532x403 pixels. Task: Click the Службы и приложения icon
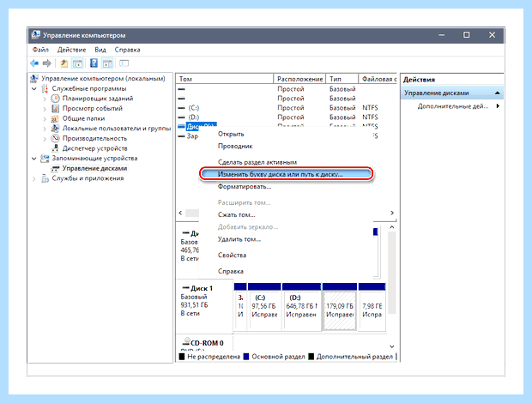point(45,178)
